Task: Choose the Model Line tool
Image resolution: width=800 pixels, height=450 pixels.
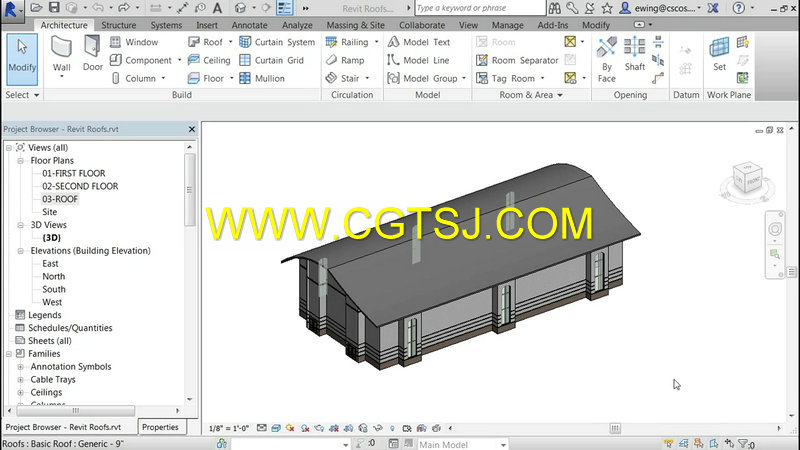Action: (418, 60)
